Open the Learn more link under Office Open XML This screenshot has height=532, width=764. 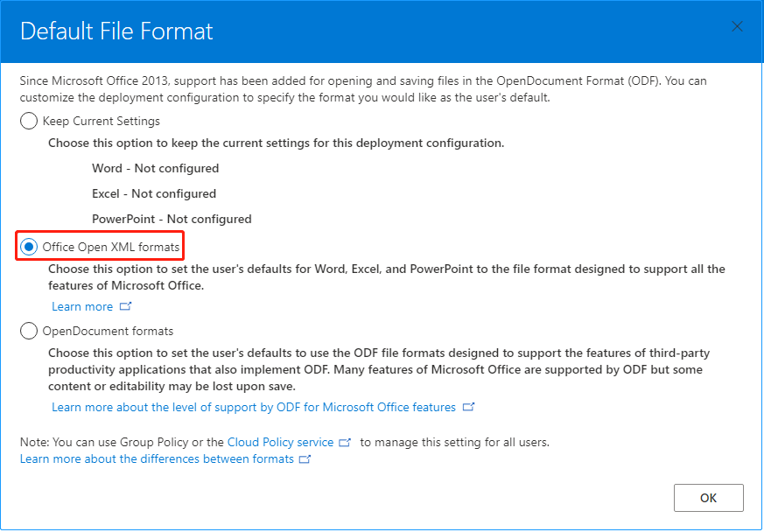(82, 306)
